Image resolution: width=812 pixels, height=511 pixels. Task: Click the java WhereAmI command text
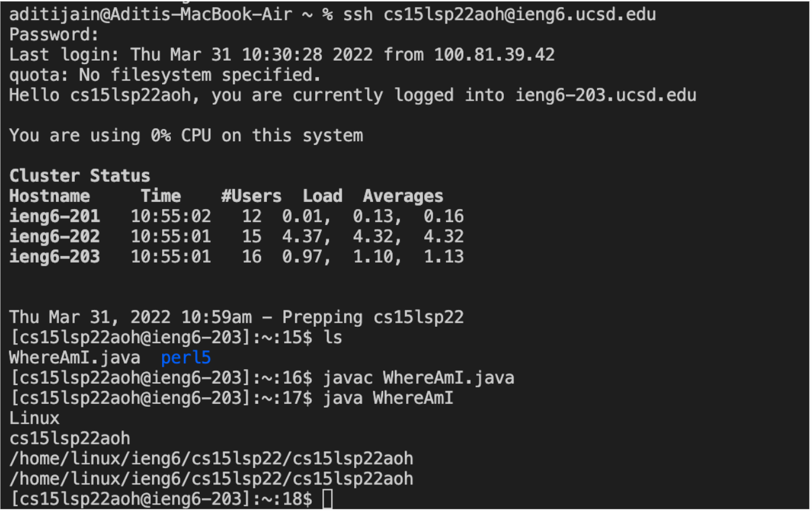point(388,398)
